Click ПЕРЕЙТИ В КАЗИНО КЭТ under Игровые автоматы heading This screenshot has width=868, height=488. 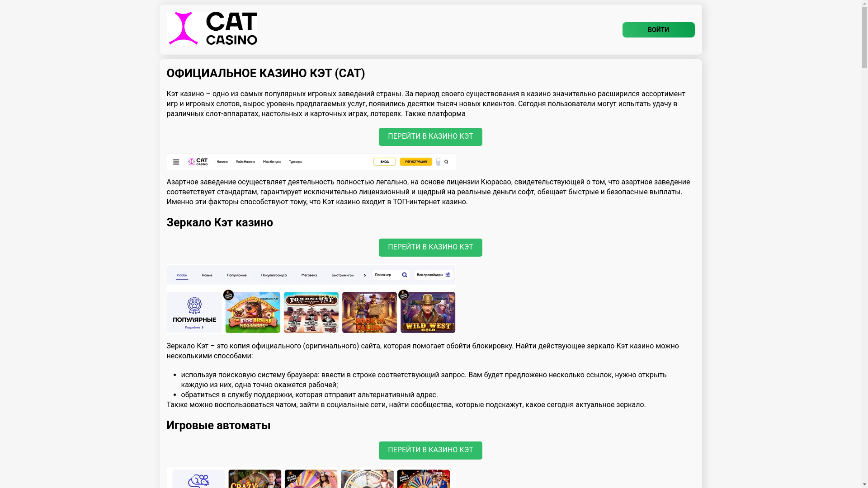pos(430,450)
